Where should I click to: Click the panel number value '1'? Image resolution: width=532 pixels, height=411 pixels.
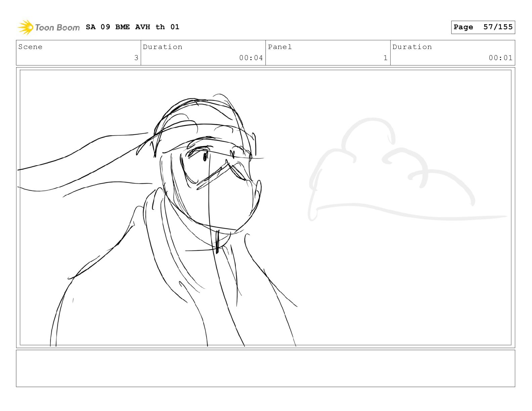click(x=386, y=58)
